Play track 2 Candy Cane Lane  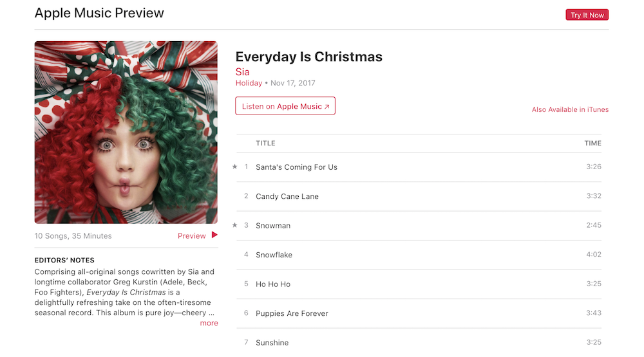pos(419,196)
